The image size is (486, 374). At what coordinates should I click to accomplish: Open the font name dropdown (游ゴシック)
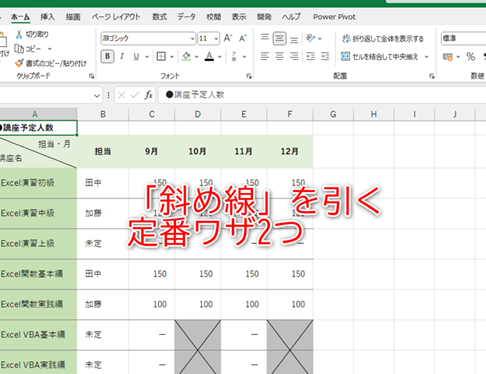(192, 39)
